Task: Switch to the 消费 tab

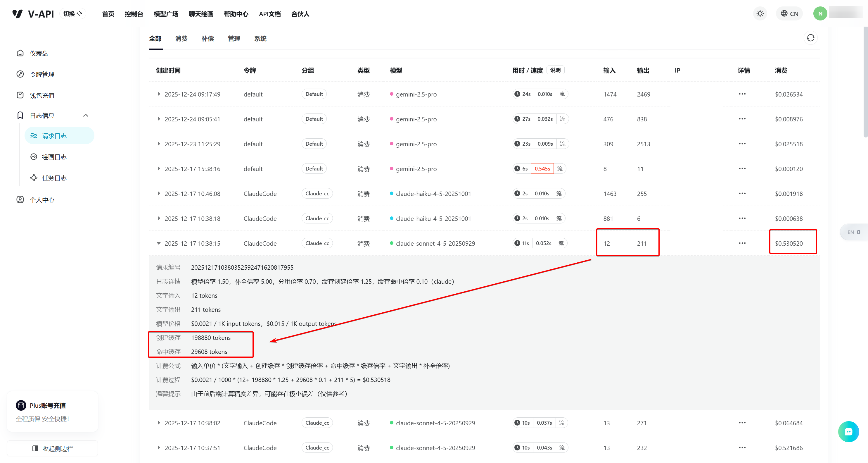Action: click(x=181, y=38)
